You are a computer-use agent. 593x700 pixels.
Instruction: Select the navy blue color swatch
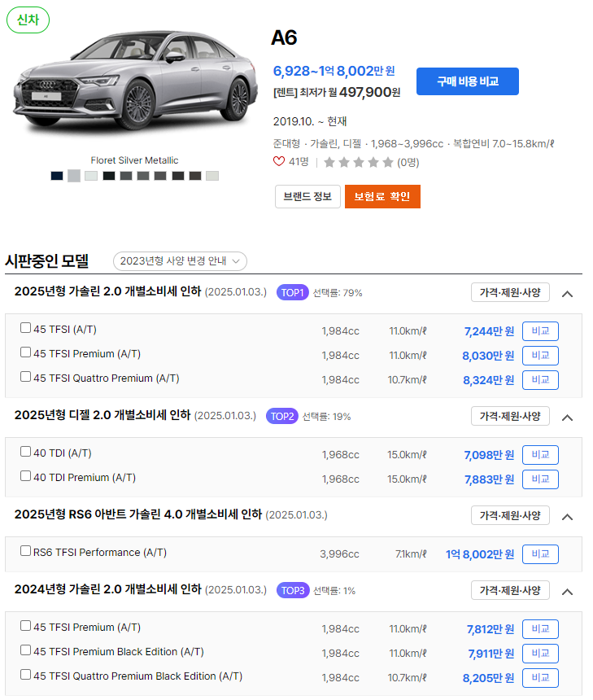pos(57,176)
